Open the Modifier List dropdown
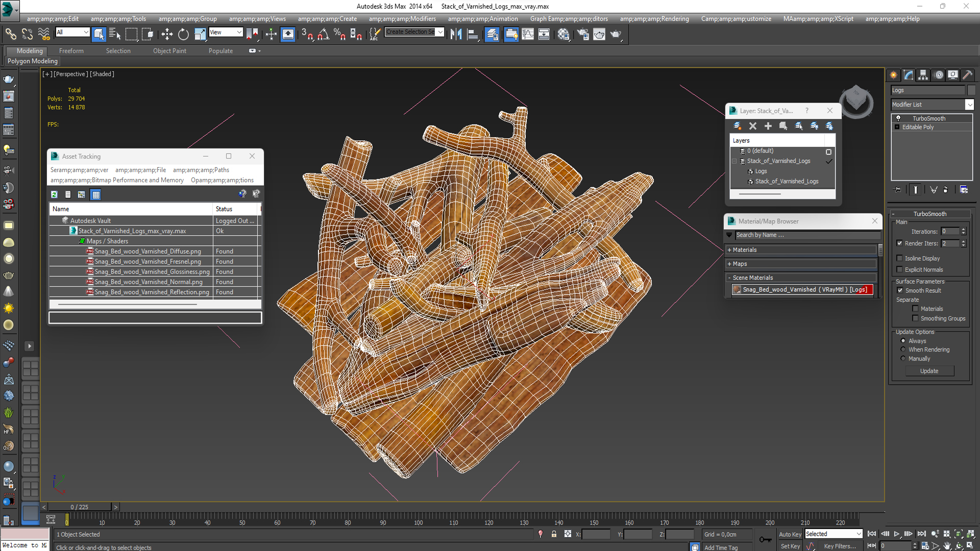980x551 pixels. [x=969, y=105]
